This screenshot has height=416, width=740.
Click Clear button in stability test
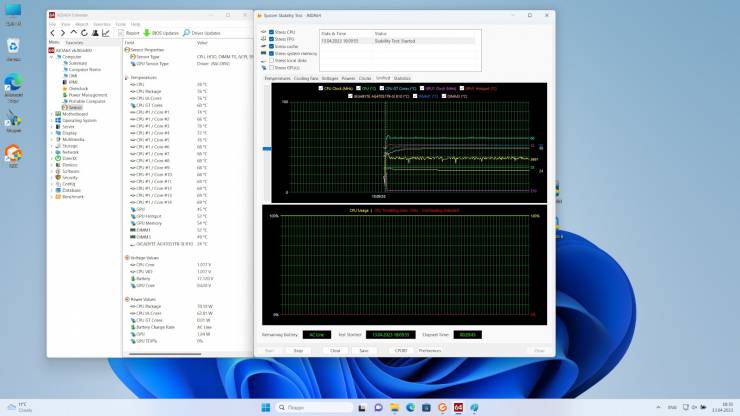click(335, 351)
